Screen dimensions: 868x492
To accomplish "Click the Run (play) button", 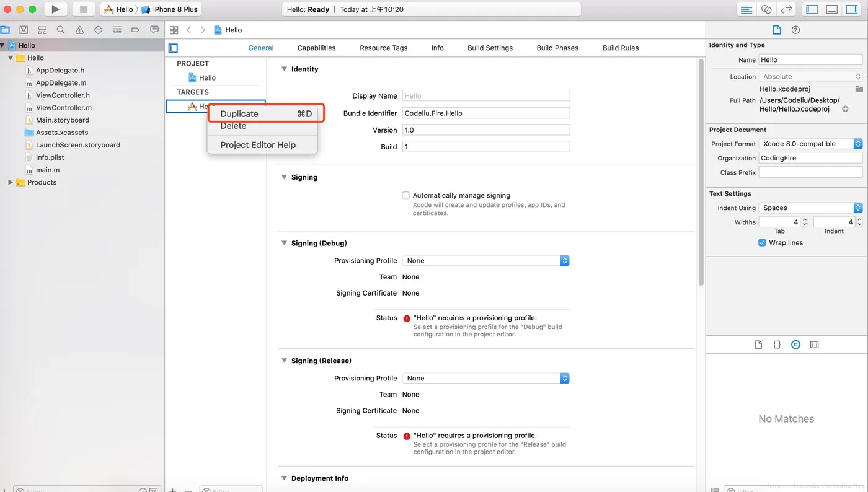I will coord(55,9).
